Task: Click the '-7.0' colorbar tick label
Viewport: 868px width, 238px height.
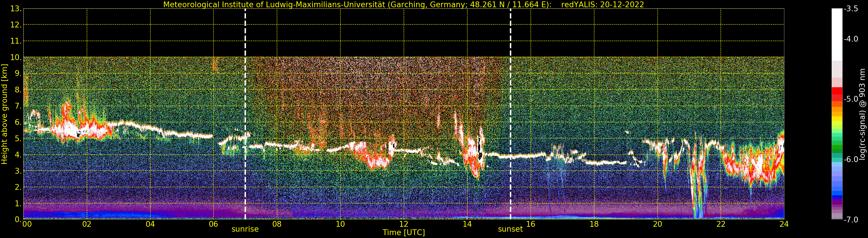Action: click(x=851, y=220)
